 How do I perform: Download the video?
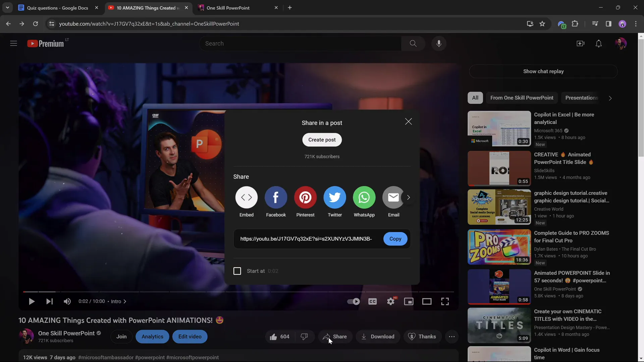pyautogui.click(x=378, y=337)
